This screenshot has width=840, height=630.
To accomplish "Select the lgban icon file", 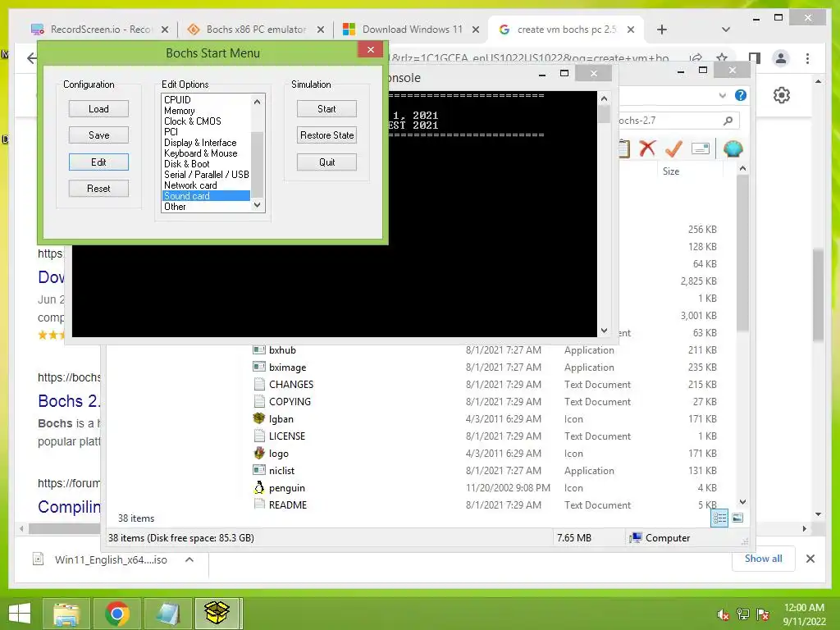I will pos(281,419).
